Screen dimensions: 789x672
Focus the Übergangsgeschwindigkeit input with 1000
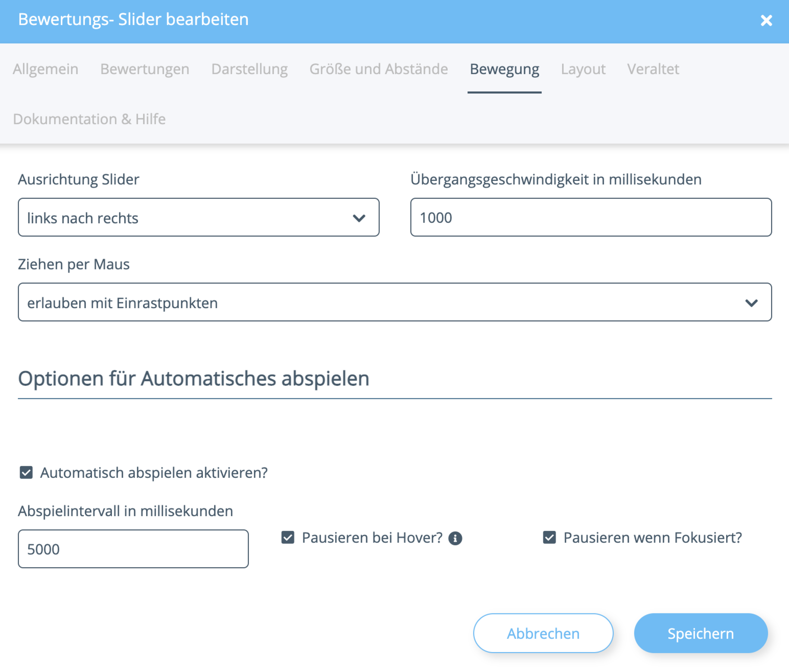[x=591, y=217]
